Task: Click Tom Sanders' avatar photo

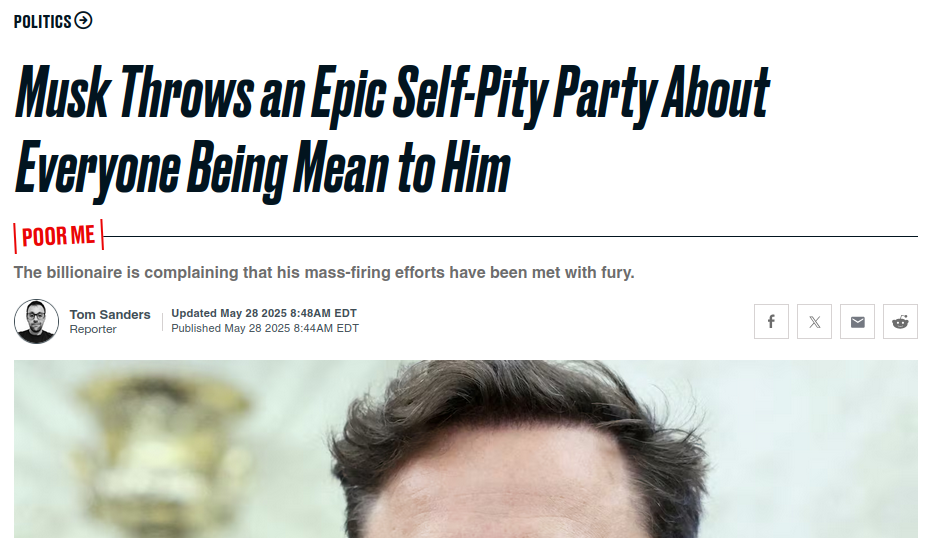Action: click(36, 321)
